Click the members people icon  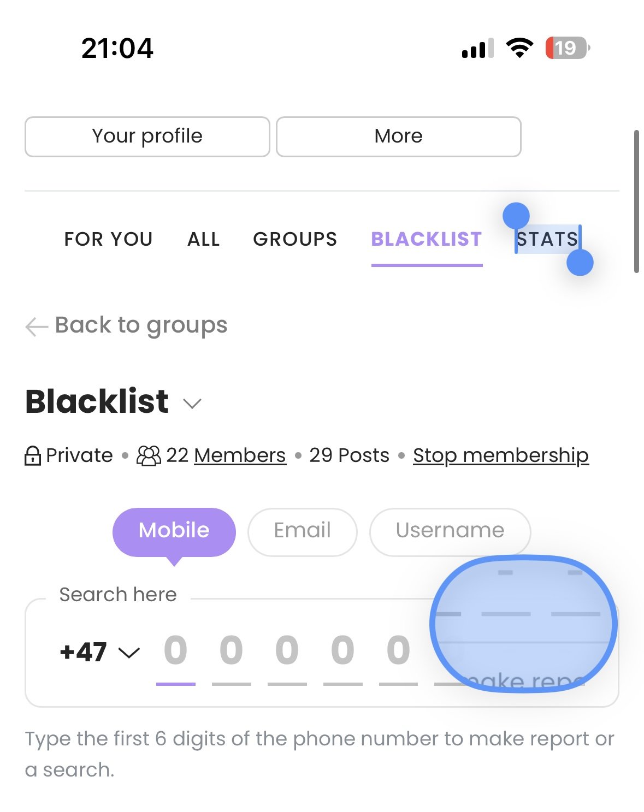(149, 455)
